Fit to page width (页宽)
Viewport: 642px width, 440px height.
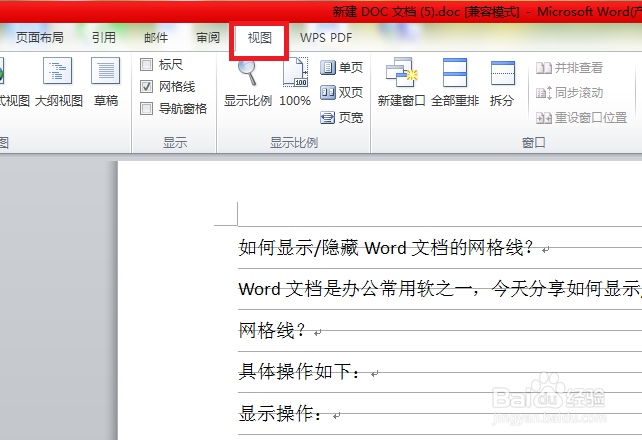[x=341, y=118]
